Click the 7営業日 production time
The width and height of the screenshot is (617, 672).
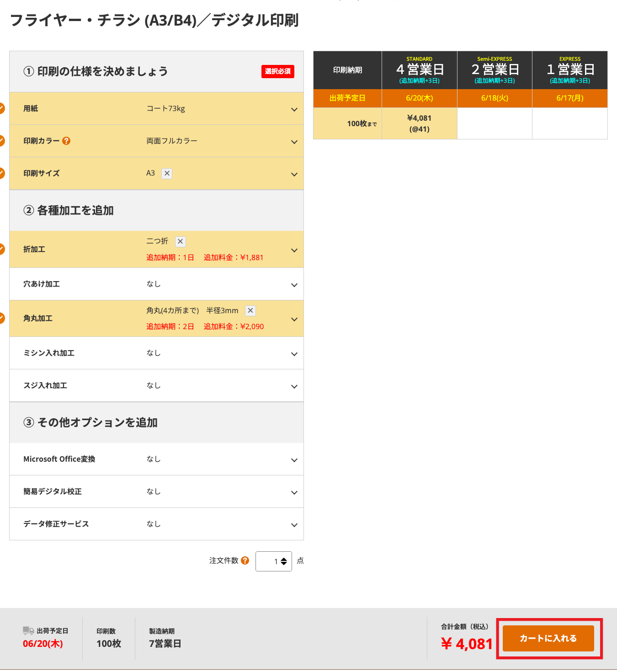165,644
